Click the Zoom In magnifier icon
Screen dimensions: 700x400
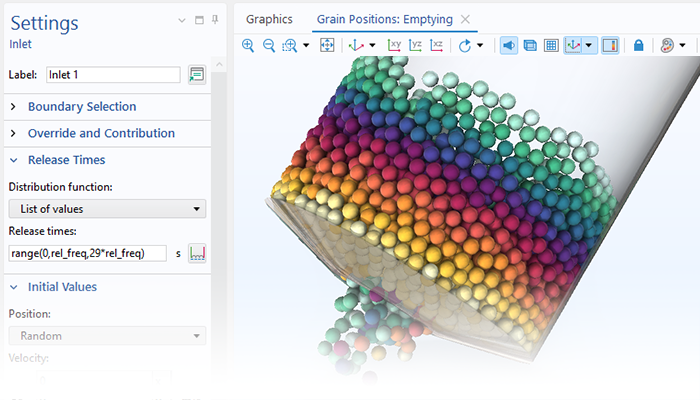click(248, 46)
